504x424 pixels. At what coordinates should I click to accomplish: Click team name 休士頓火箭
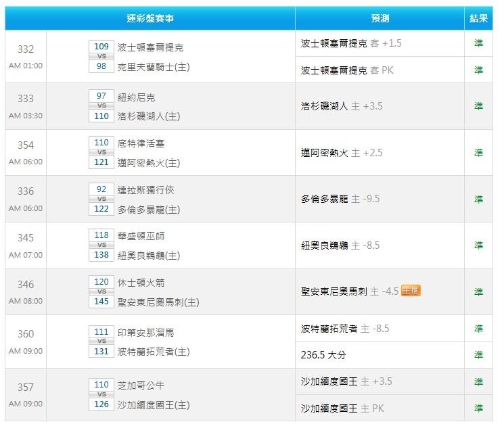point(141,283)
